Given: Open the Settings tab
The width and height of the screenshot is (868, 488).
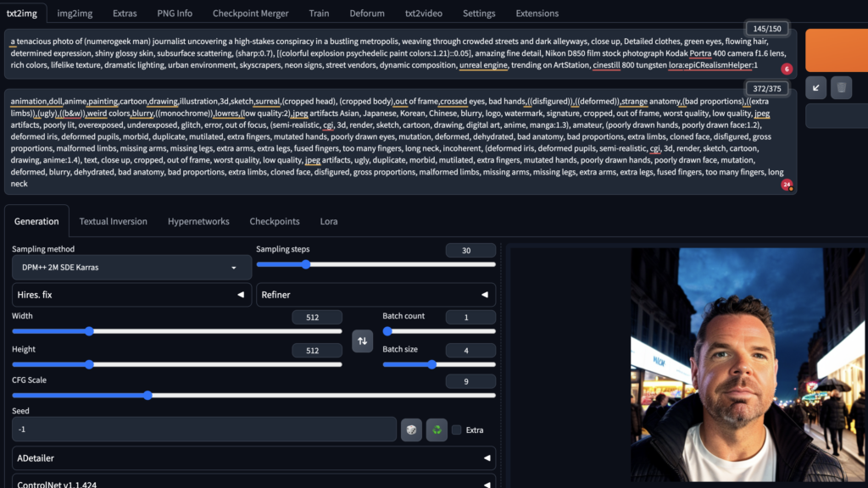Looking at the screenshot, I should click(x=479, y=14).
